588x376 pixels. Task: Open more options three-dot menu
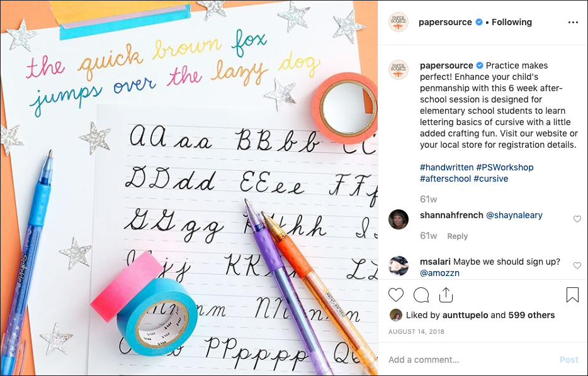tap(573, 23)
